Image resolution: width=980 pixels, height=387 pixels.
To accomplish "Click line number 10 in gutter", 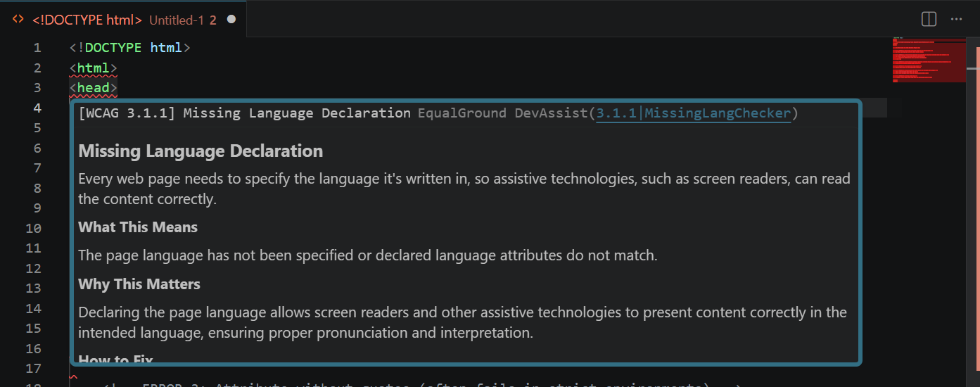I will tap(33, 229).
